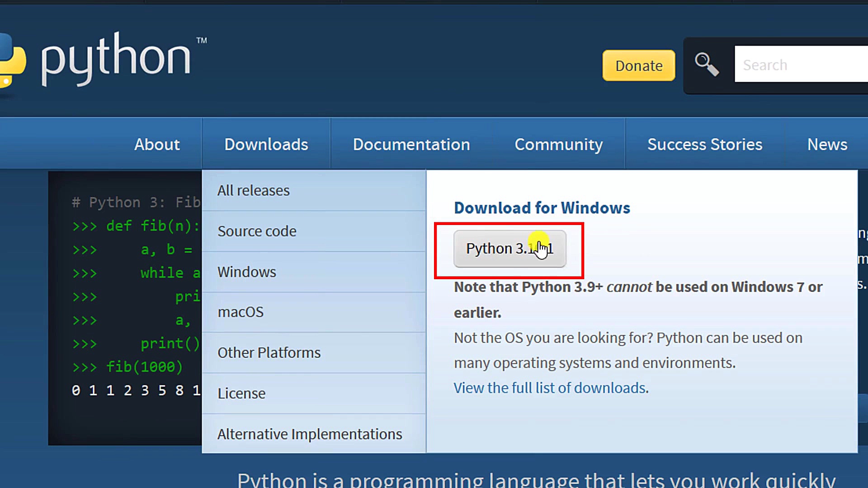The image size is (868, 488).
Task: Choose the Windows downloads entry
Action: [314, 272]
